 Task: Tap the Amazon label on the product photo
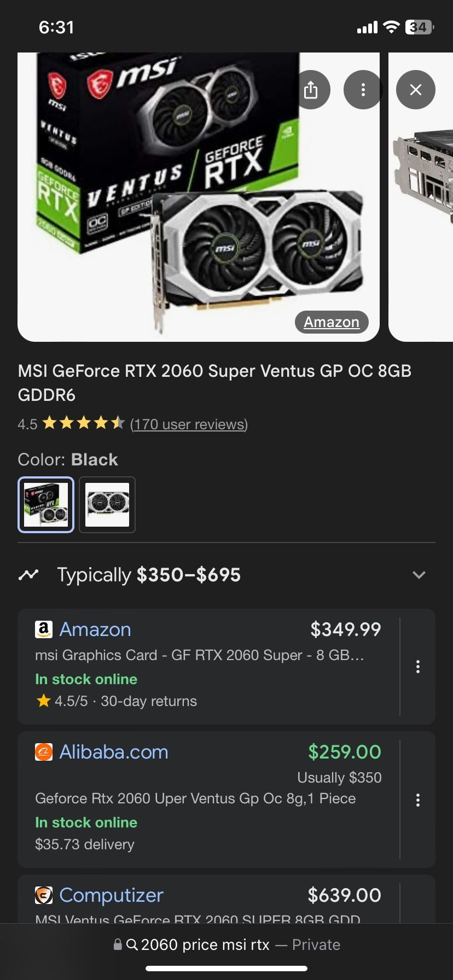click(331, 322)
